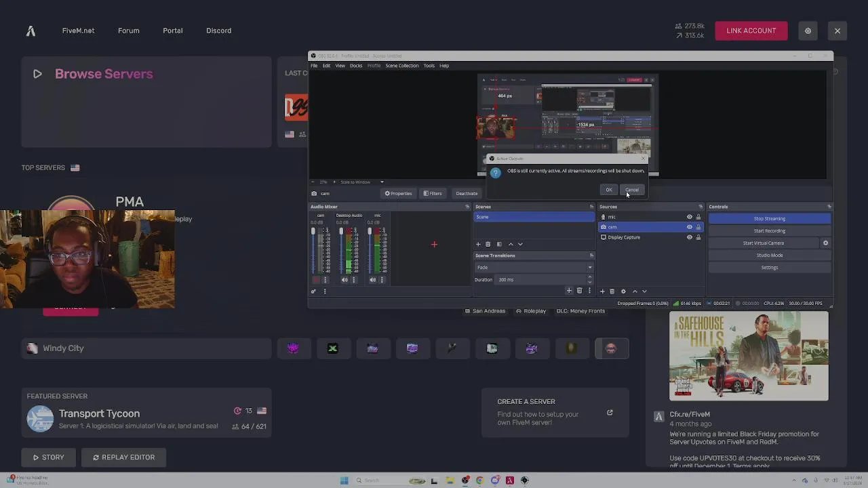Move source down arrow in Sources toolbar
Screen dimensions: 868x488
644,291
